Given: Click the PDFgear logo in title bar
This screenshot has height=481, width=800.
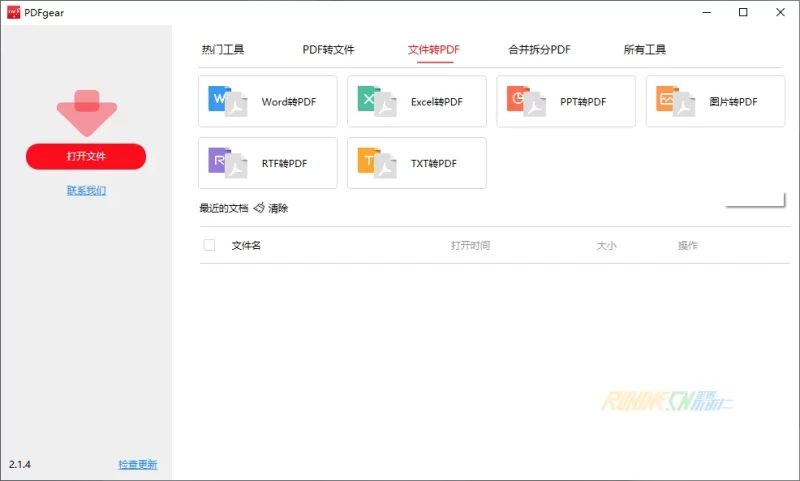Looking at the screenshot, I should pos(14,12).
